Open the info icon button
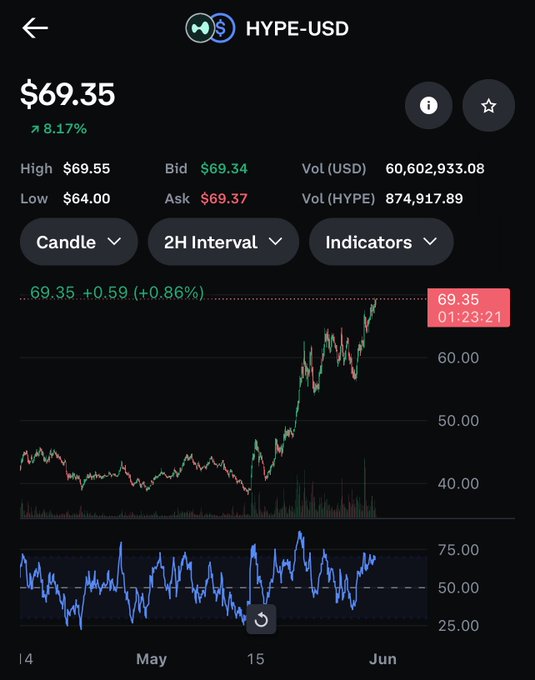The image size is (535, 680). [428, 105]
